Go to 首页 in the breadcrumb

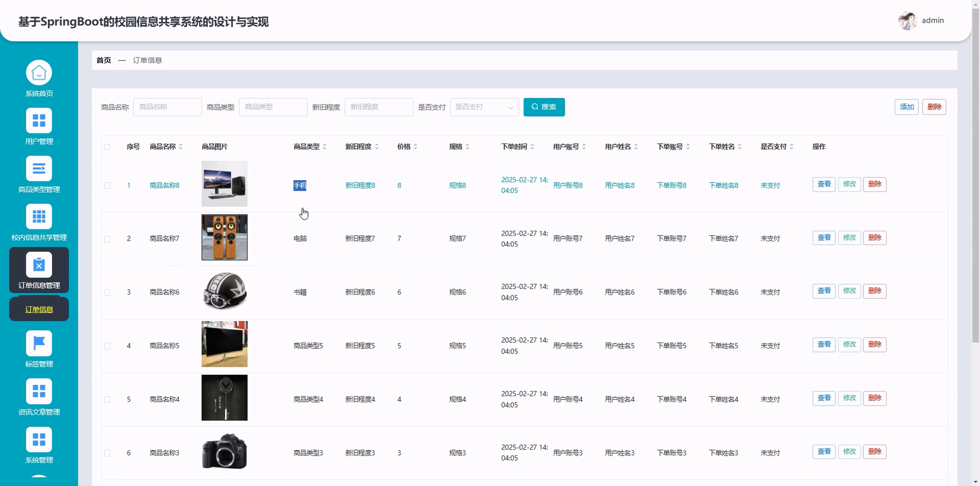point(104,60)
